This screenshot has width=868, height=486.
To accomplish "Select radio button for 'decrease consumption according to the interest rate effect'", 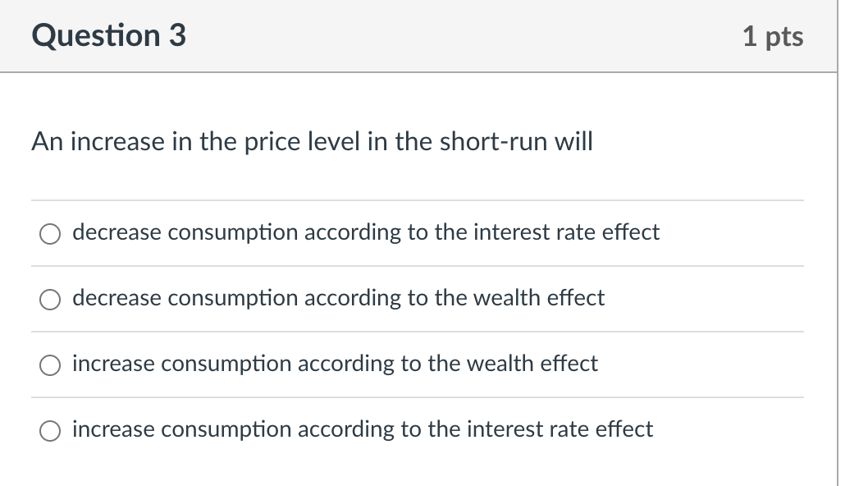I will [50, 233].
